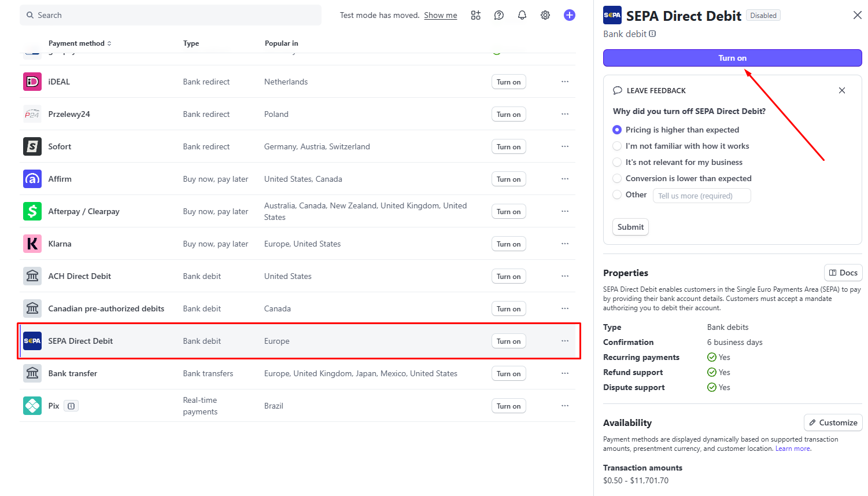This screenshot has height=496, width=868.
Task: Turn on SEPA Direct Debit in table row
Action: click(509, 341)
